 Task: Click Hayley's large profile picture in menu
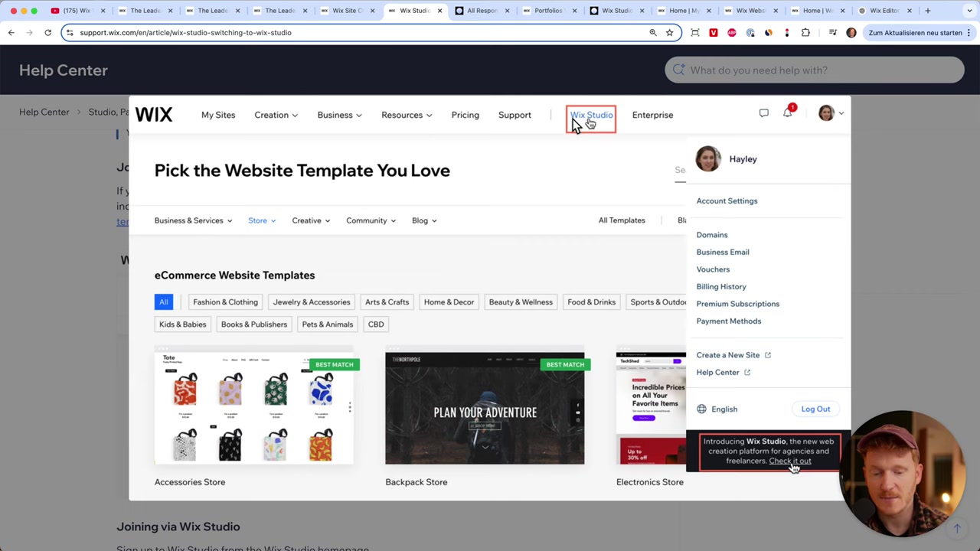pos(708,159)
